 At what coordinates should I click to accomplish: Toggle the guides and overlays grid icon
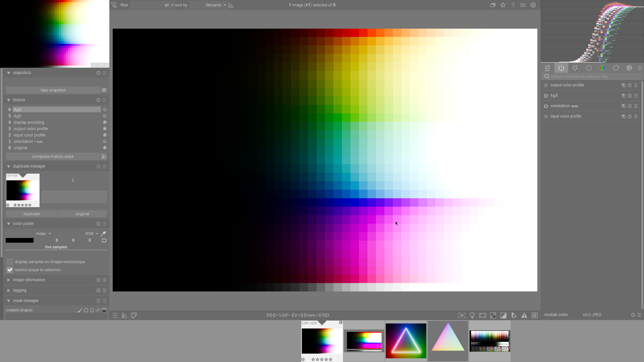tap(534, 315)
